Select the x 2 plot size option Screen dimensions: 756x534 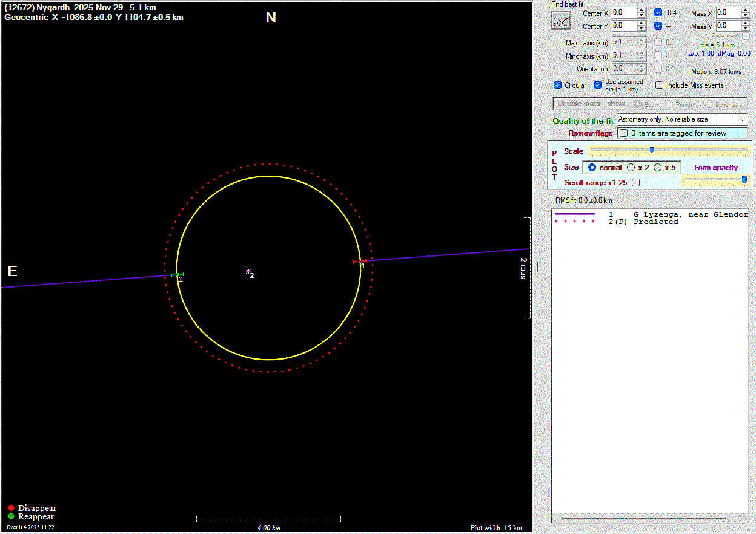[x=631, y=168]
